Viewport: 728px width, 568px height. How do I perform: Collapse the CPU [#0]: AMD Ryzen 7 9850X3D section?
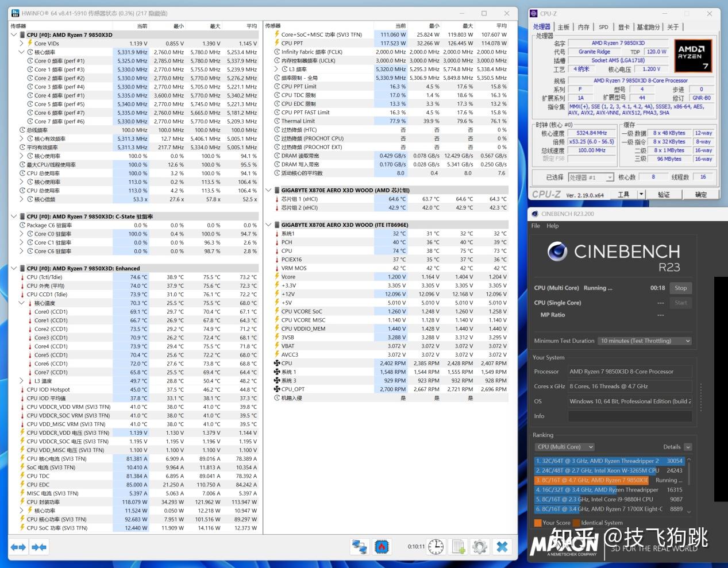[x=14, y=35]
